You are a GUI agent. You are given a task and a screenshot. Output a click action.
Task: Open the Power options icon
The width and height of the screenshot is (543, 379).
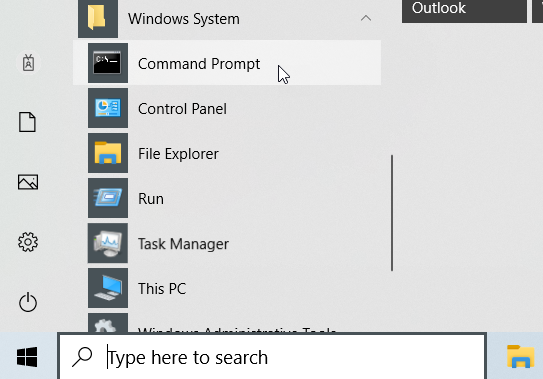(x=28, y=302)
